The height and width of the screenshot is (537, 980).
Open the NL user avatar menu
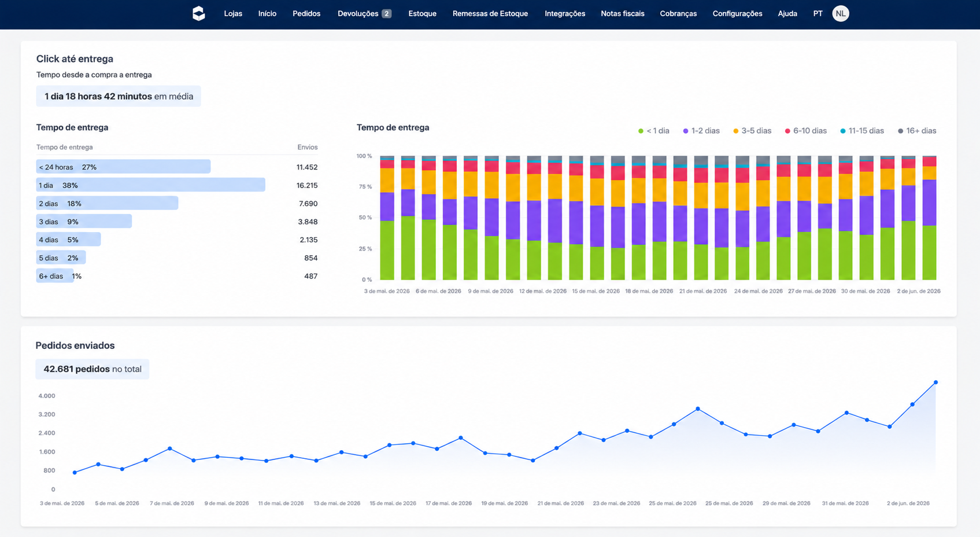click(x=841, y=13)
